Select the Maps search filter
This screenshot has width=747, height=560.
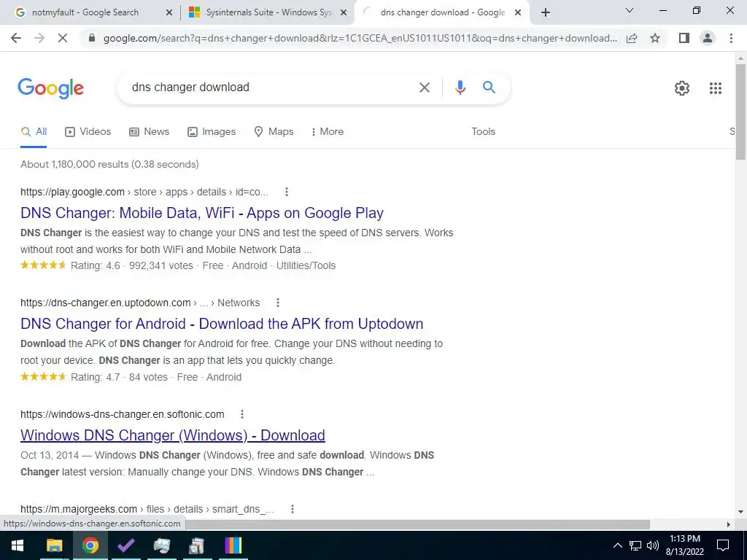click(x=274, y=132)
